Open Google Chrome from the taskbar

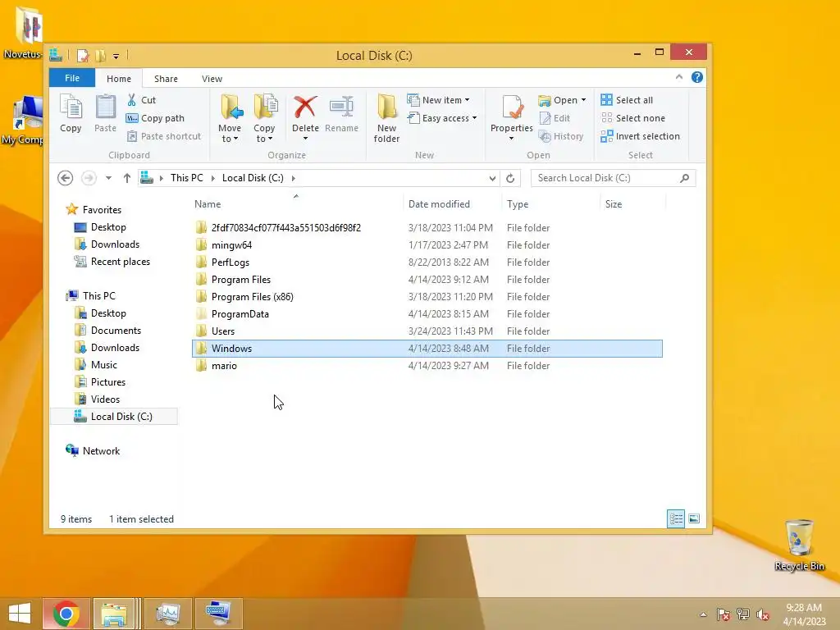66,614
